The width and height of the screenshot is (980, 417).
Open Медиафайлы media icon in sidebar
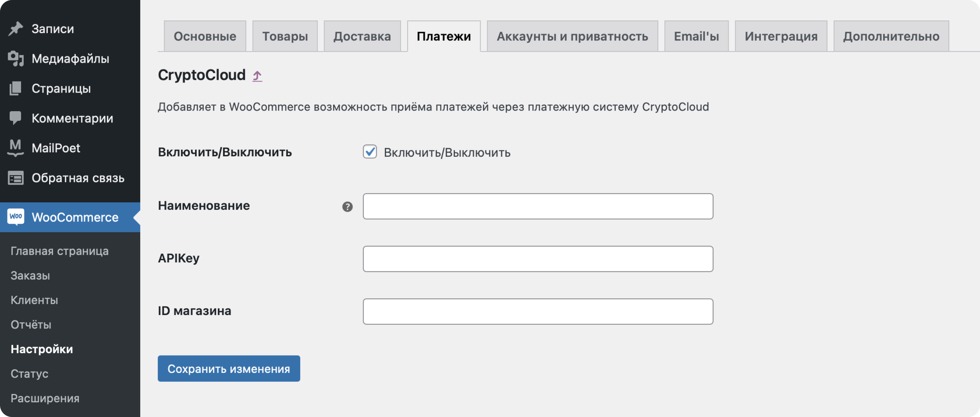click(16, 58)
